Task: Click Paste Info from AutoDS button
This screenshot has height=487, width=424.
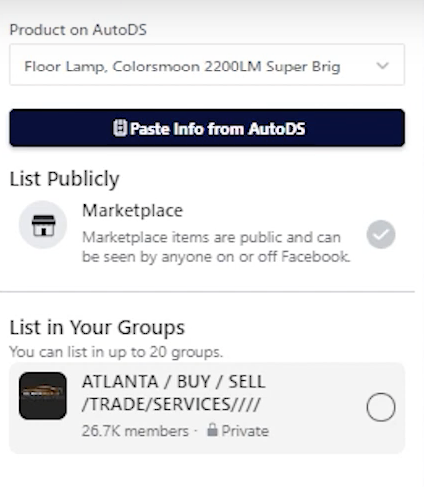Action: 207,128
